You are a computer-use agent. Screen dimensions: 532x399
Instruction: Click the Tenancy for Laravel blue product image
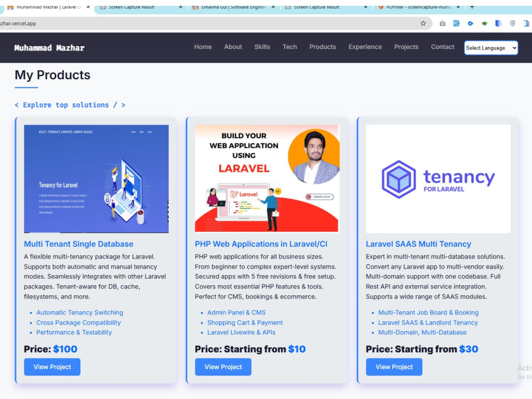coord(96,179)
